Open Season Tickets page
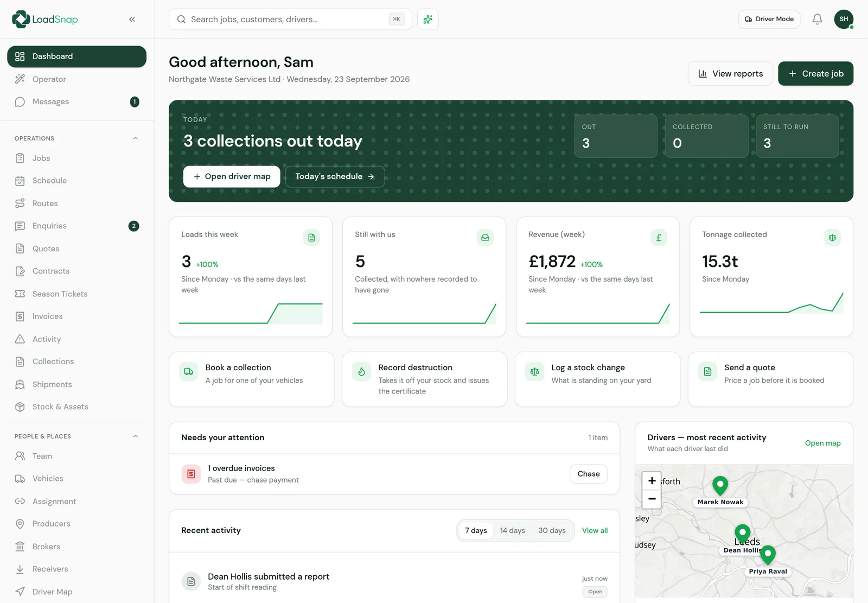The height and width of the screenshot is (603, 868). click(x=76, y=294)
